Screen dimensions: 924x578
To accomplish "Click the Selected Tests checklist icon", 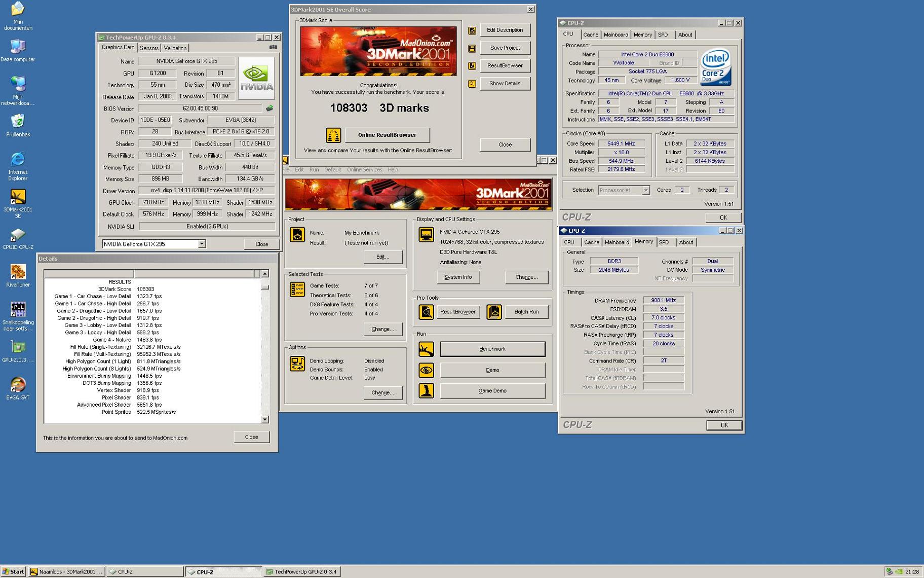I will pyautogui.click(x=297, y=290).
